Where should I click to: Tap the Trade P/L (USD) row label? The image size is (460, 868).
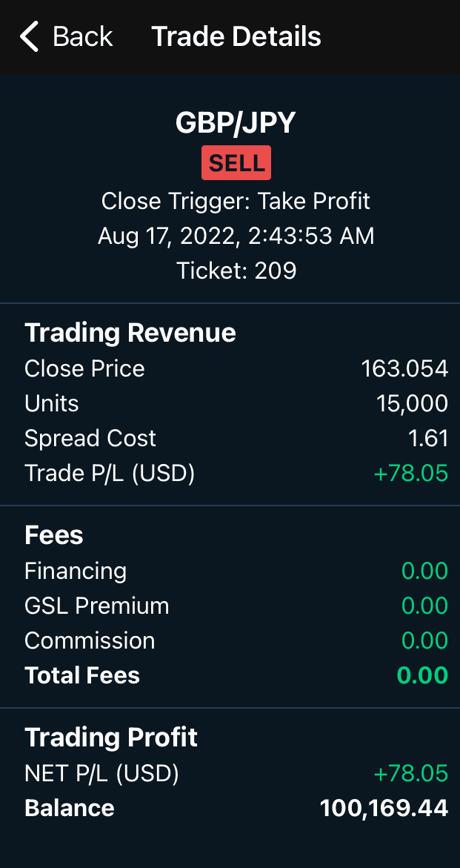pyautogui.click(x=110, y=473)
